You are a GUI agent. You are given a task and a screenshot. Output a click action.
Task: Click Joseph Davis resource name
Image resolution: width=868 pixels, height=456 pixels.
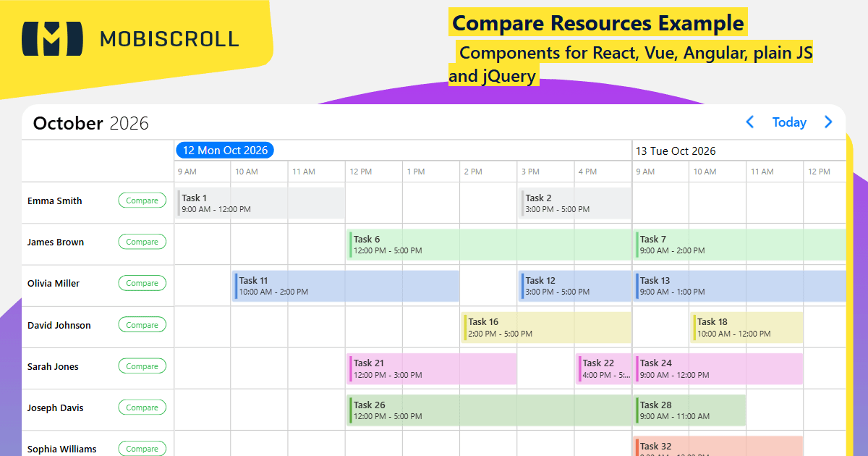coord(55,408)
